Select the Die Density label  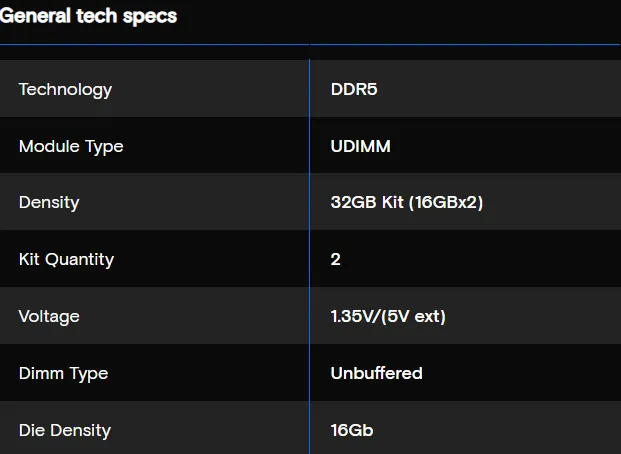(x=65, y=431)
